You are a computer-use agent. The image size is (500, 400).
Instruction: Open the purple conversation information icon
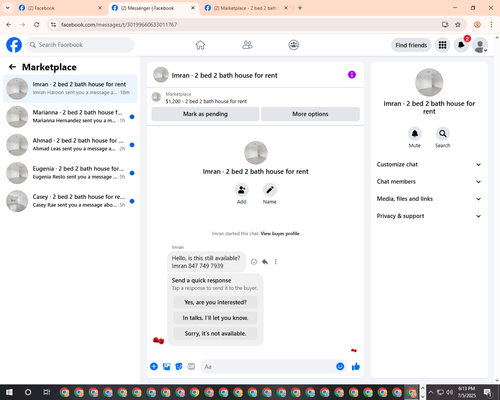coord(352,75)
